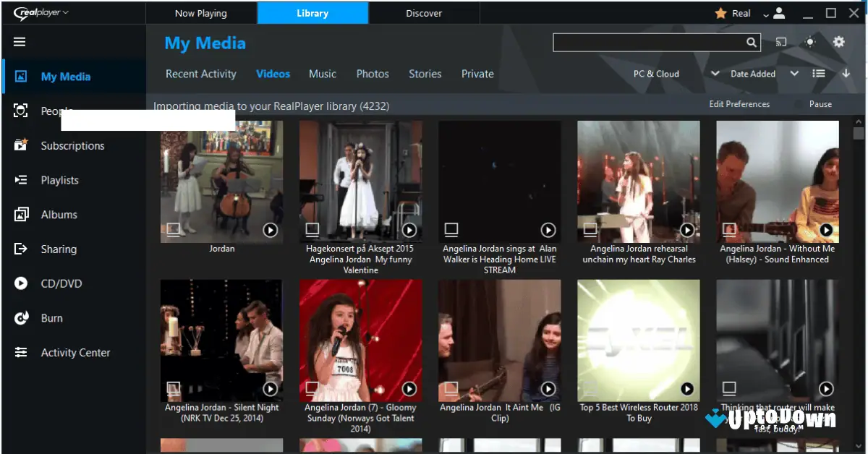Click the Real star account badge
This screenshot has width=868, height=454.
(721, 12)
